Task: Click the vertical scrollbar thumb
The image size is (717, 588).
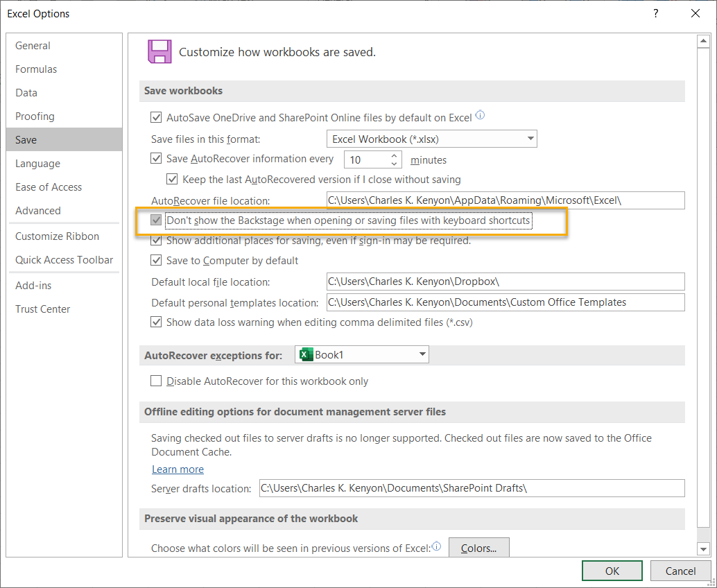Action: (x=703, y=287)
